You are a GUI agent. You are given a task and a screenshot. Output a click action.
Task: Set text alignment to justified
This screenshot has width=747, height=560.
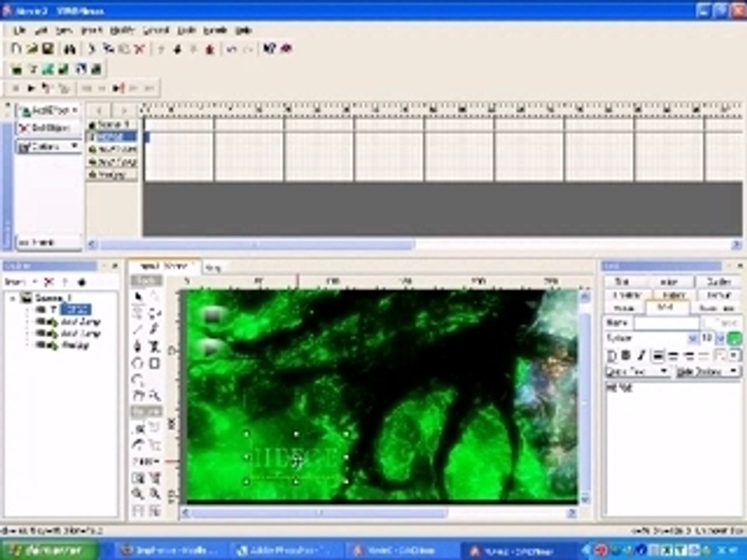click(x=703, y=355)
